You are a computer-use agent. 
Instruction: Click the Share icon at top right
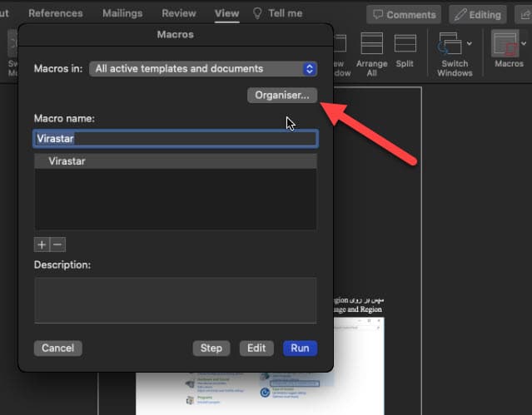525,15
